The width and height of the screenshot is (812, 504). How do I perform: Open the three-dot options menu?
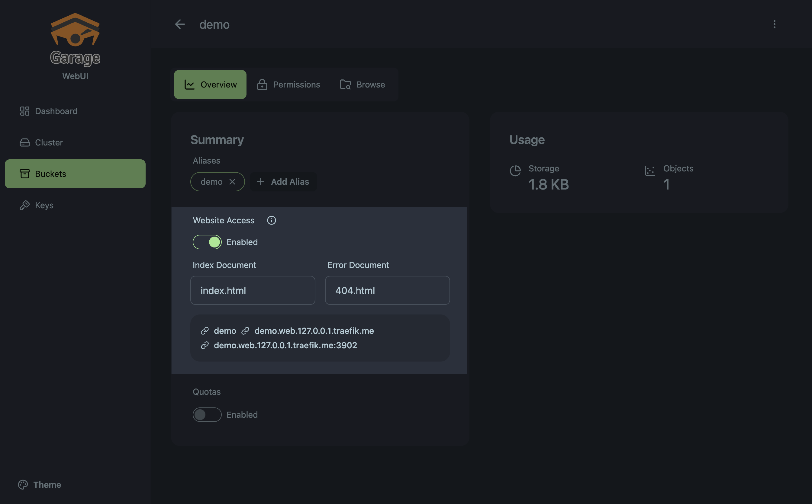[x=774, y=24]
